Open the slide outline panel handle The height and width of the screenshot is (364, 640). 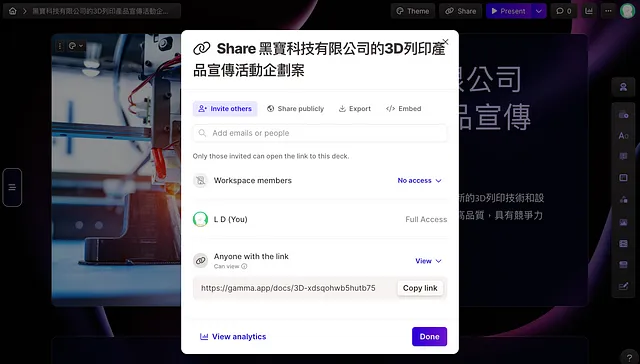click(12, 187)
